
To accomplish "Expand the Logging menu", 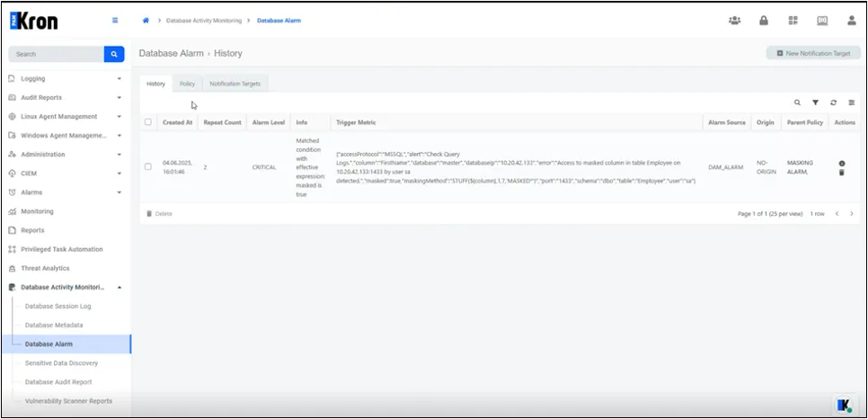I will click(x=66, y=79).
